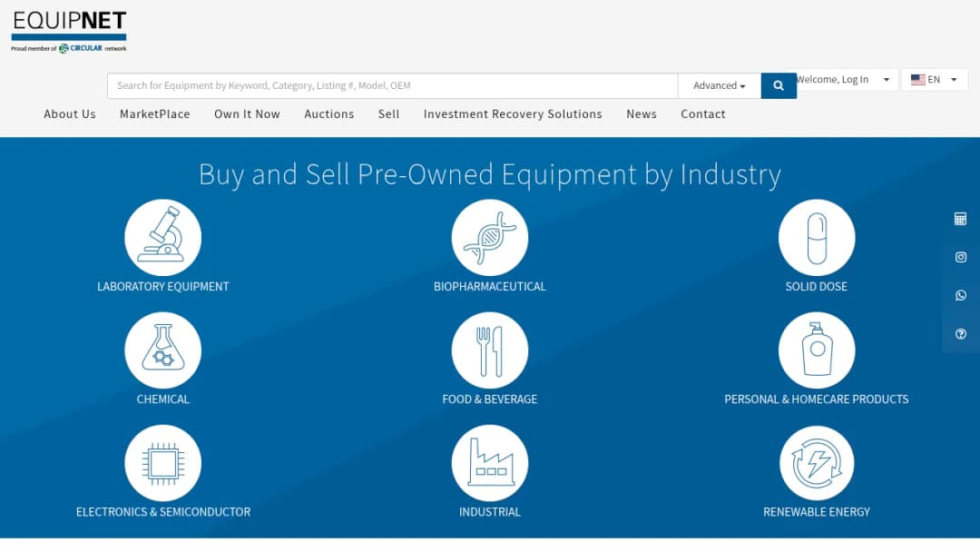Viewport: 980px width, 552px height.
Task: Focus the equipment search input field
Action: (x=393, y=85)
